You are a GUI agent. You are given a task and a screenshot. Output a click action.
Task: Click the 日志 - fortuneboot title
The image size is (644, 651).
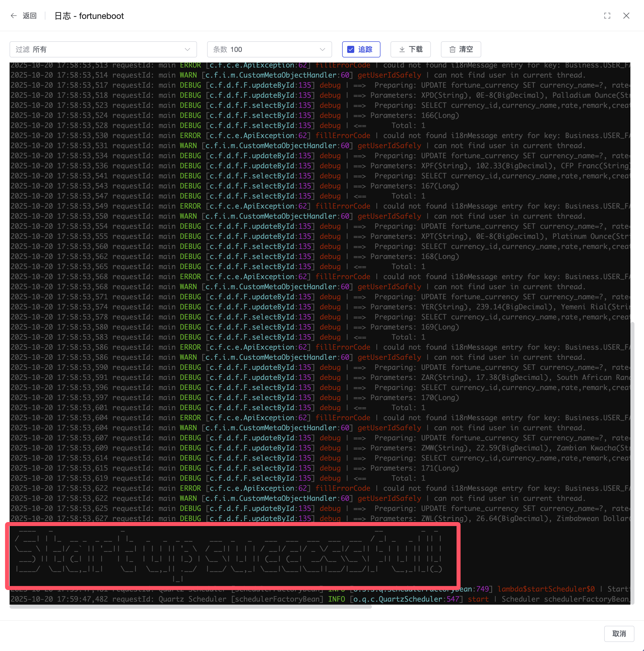tap(89, 16)
